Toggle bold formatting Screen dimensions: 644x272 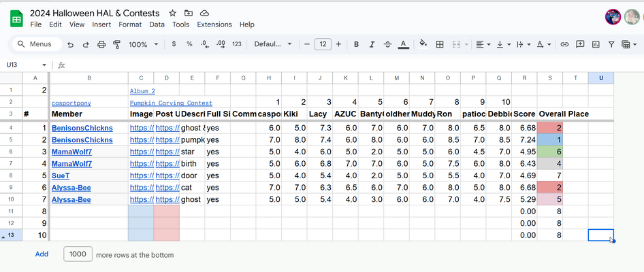[x=356, y=44]
